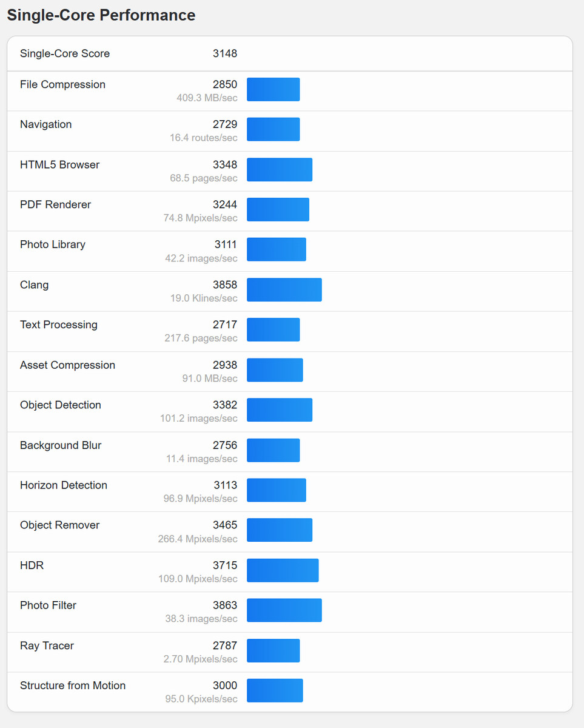Click the Object Detection score bar

click(279, 409)
